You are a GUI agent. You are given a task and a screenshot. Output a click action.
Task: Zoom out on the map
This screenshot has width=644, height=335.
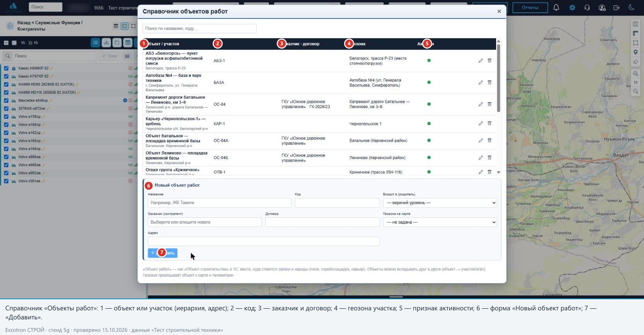pos(635,91)
